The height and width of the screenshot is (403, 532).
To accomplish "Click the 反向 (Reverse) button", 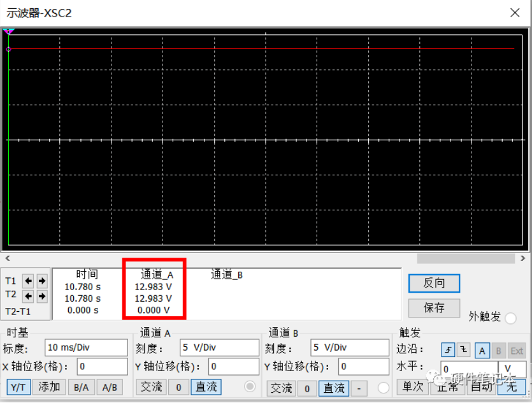I will 434,283.
